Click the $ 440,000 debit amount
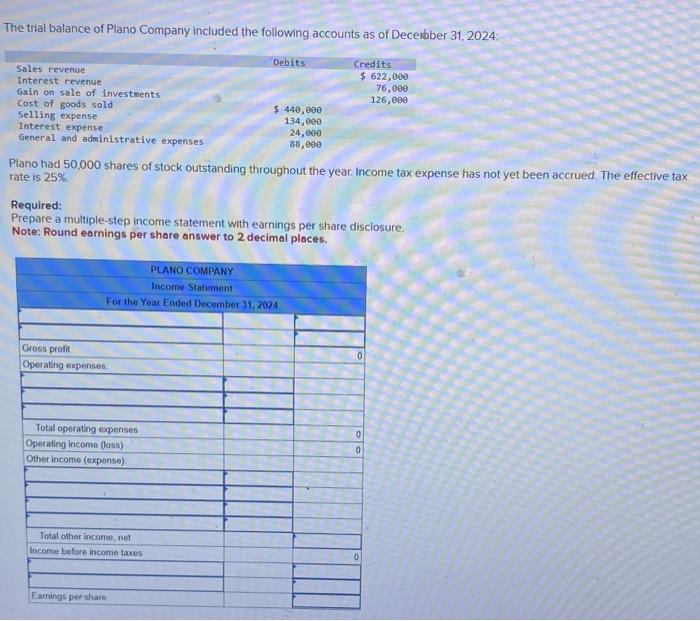The width and height of the screenshot is (700, 621). (298, 109)
